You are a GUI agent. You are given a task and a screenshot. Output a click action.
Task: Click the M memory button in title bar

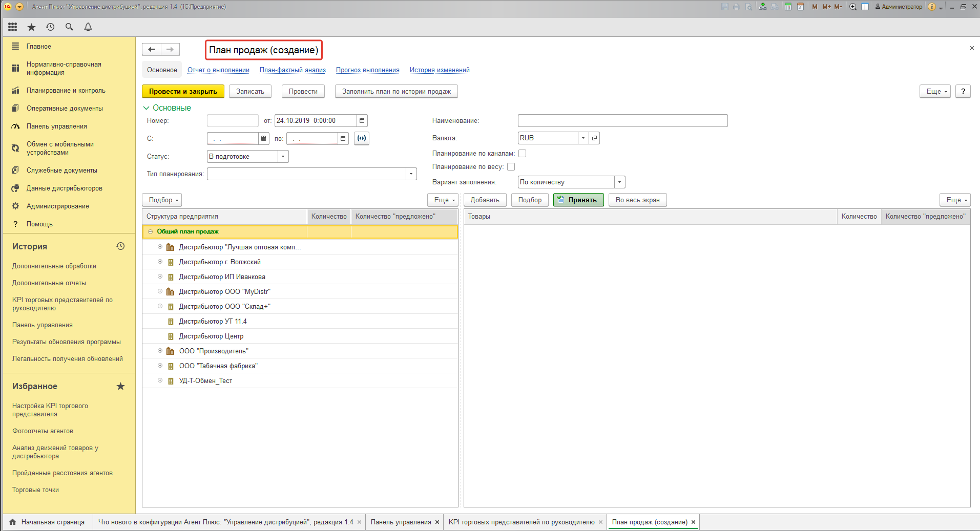click(815, 7)
